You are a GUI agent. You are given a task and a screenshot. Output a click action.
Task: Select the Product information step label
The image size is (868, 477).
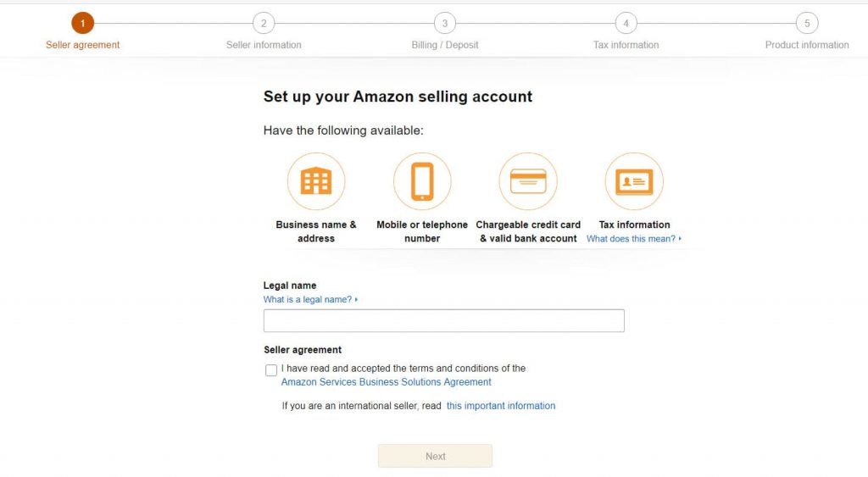807,45
